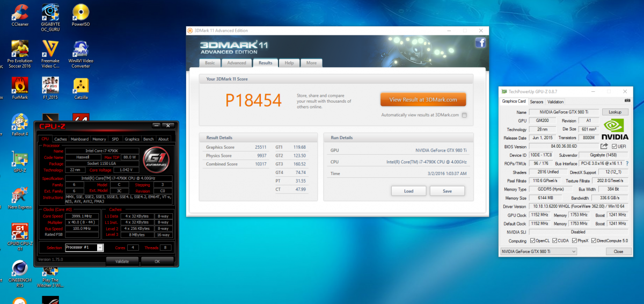Click the BIOS Version value in GPU-Z
Screen dimensions: 644x304
click(x=563, y=146)
